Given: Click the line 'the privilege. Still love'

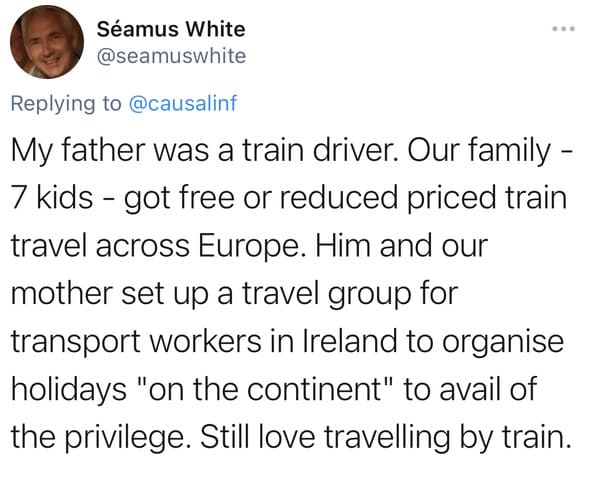Looking at the screenshot, I should [291, 437].
